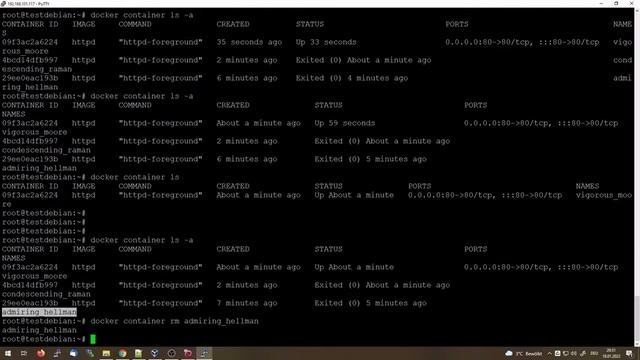The width and height of the screenshot is (640, 360).
Task: Open the yellow folder icon in the taskbar
Action: tap(106, 353)
